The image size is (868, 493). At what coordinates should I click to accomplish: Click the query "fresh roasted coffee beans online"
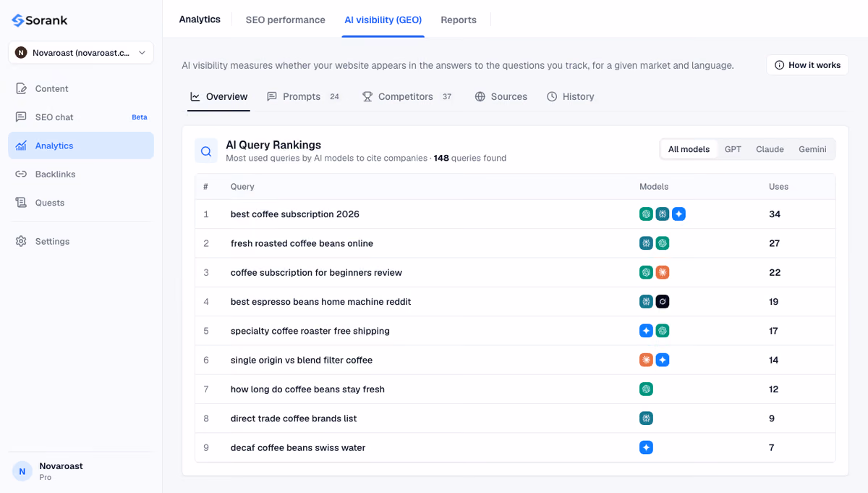[302, 243]
